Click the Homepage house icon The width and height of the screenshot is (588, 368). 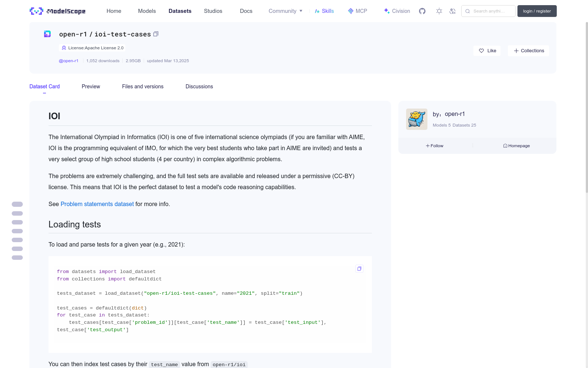tap(505, 146)
